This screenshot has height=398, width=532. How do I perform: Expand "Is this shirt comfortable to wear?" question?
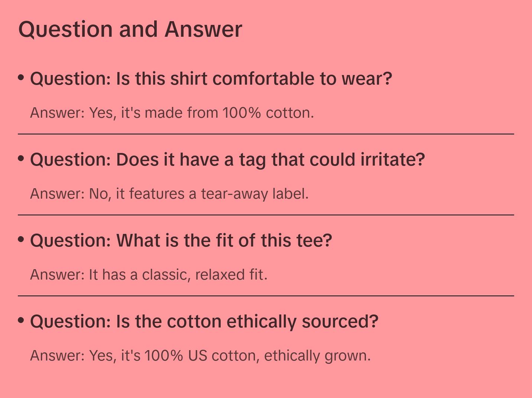point(211,79)
